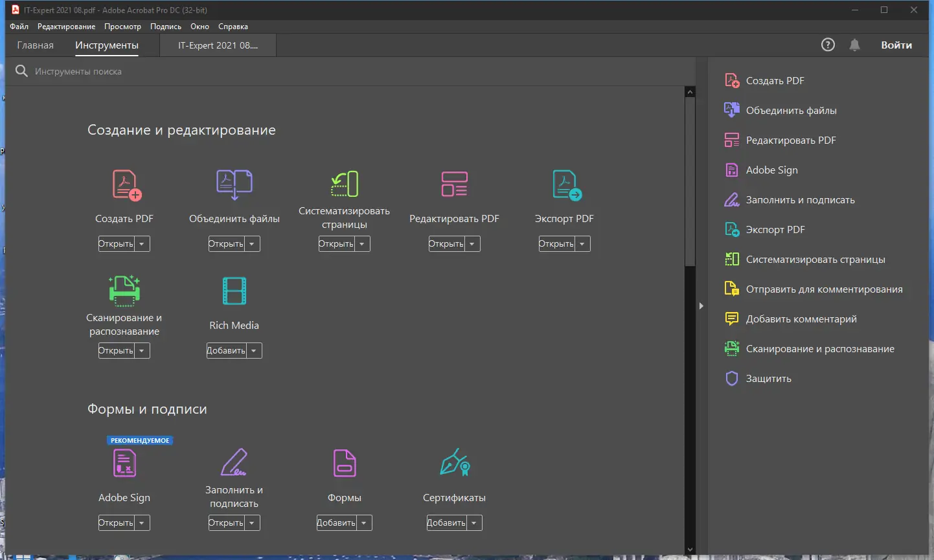
Task: Click the Объединить файлы icon in the right shortcuts pane
Action: (x=732, y=111)
